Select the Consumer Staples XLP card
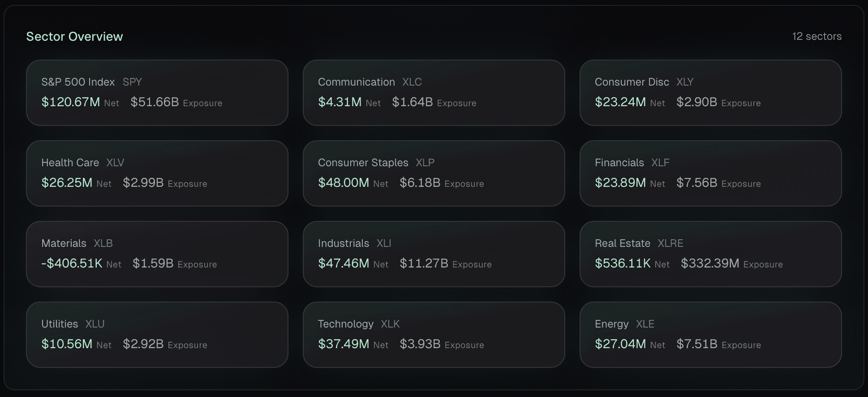This screenshot has height=397, width=868. [434, 173]
